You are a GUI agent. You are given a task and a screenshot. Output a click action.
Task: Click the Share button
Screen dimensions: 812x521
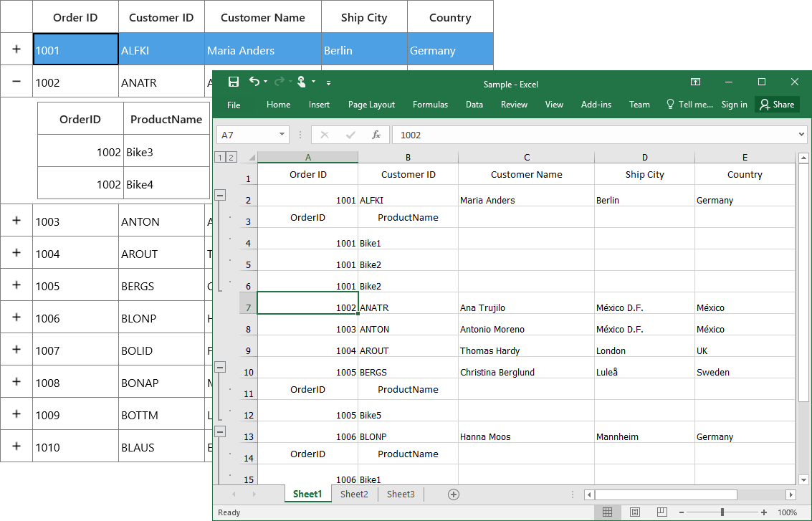point(778,105)
